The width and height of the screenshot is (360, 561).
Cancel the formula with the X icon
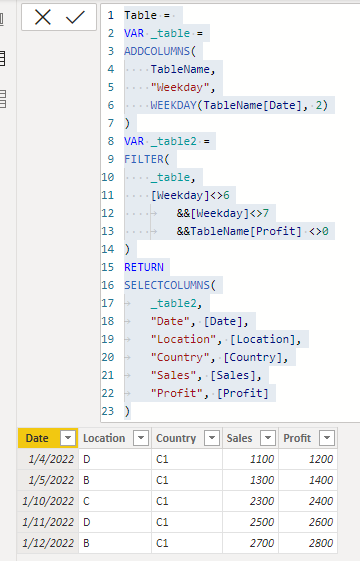tap(43, 17)
